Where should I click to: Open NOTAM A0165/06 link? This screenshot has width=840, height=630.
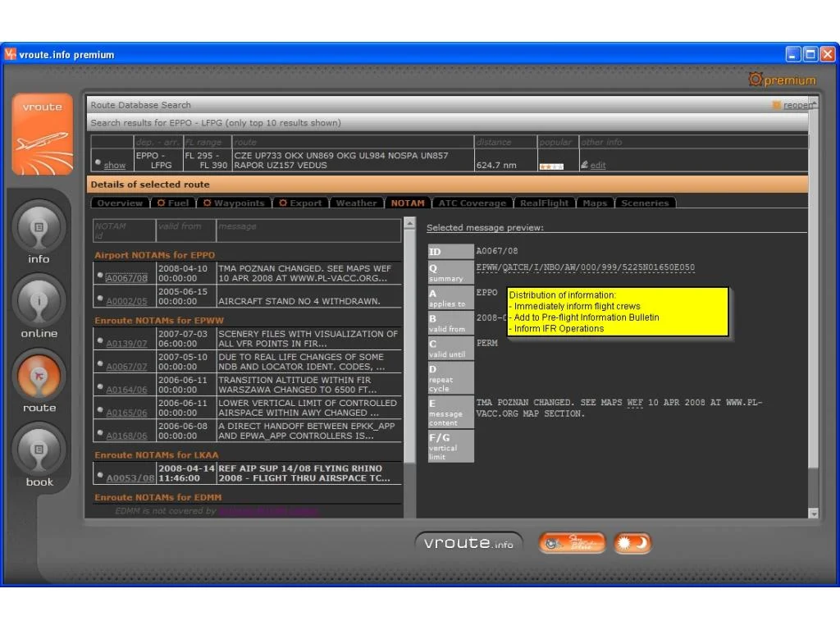126,413
